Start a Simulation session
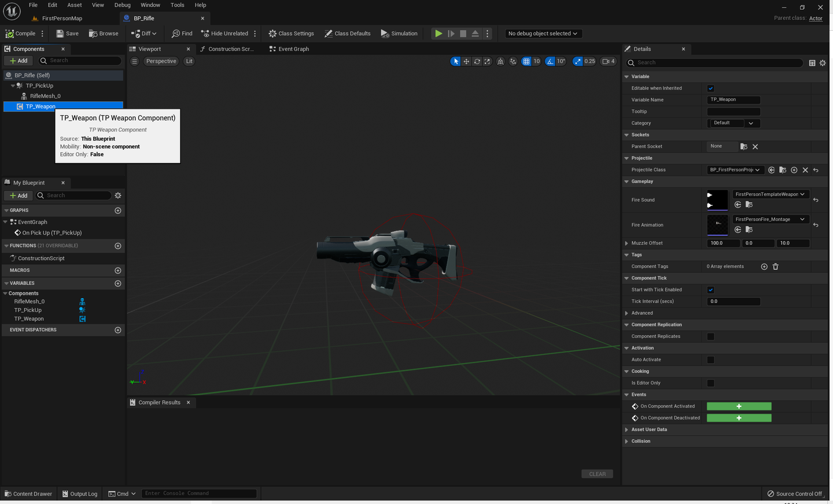The width and height of the screenshot is (833, 504). pos(399,33)
